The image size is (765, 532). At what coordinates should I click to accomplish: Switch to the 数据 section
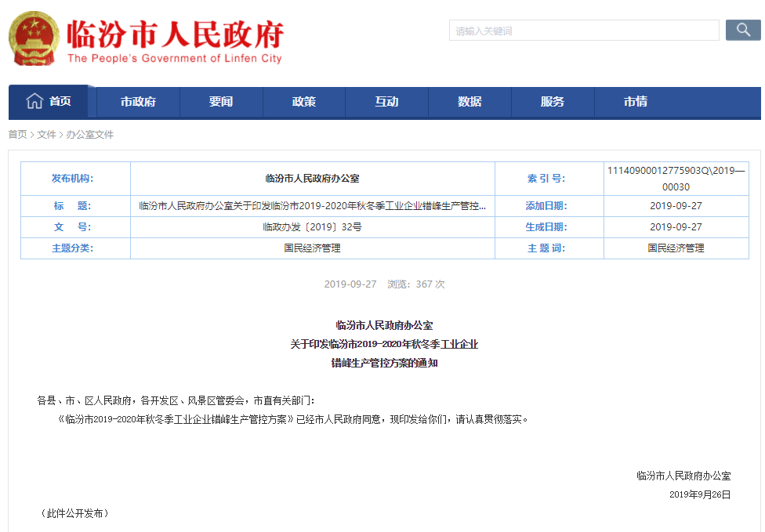click(470, 101)
